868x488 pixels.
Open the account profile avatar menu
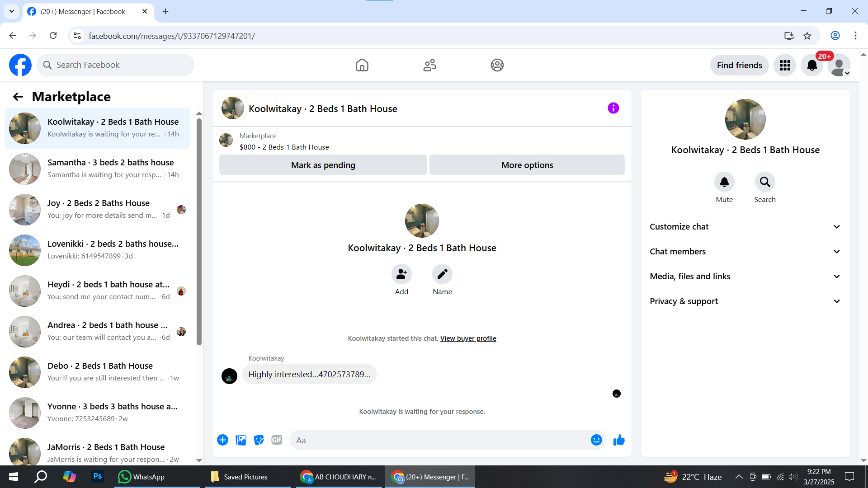(x=839, y=66)
